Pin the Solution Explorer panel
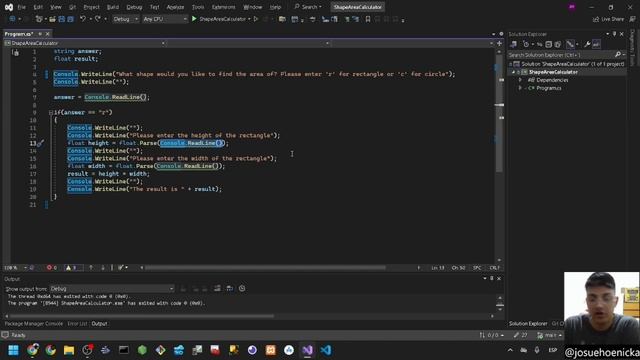The width and height of the screenshot is (640, 360). pos(614,34)
